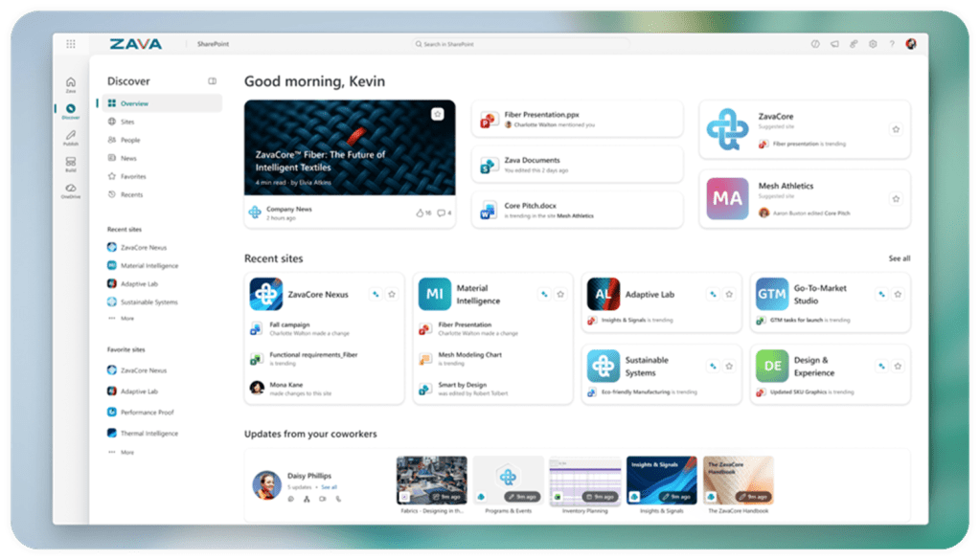980x560 pixels.
Task: Click See all recent sites
Action: point(900,258)
